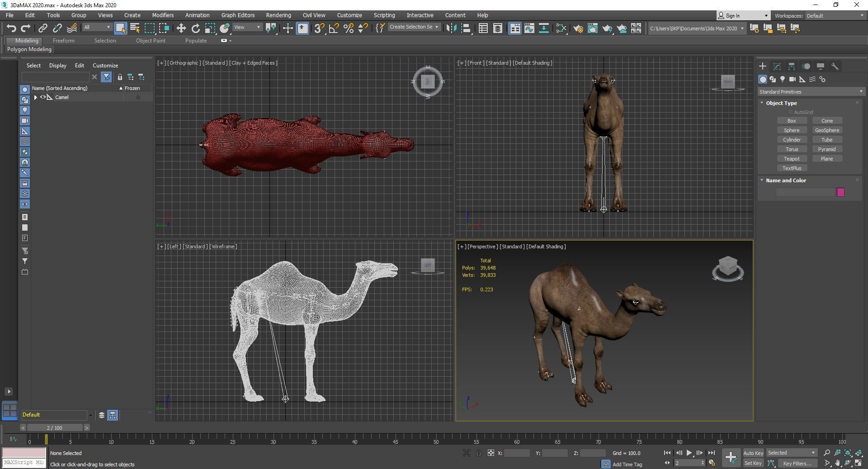Toggle Percent Snap in toolbar
Screen dimensions: 868x469
pos(348,28)
